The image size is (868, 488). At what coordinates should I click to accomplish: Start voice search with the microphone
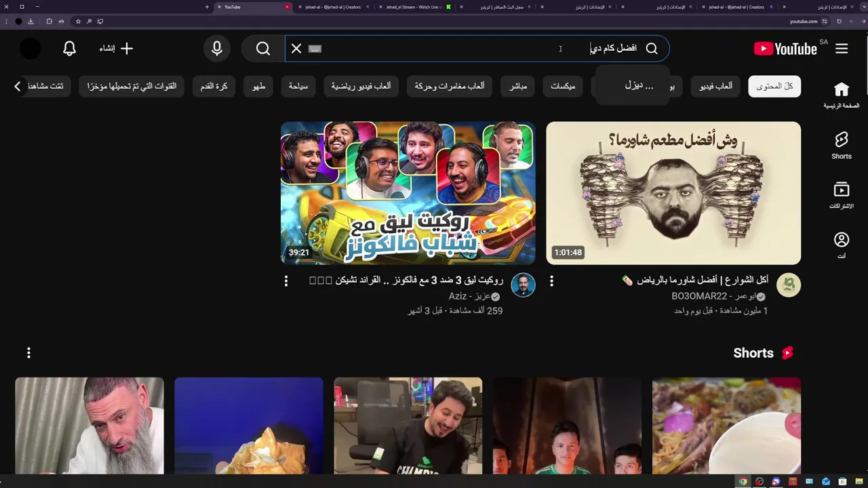[217, 49]
